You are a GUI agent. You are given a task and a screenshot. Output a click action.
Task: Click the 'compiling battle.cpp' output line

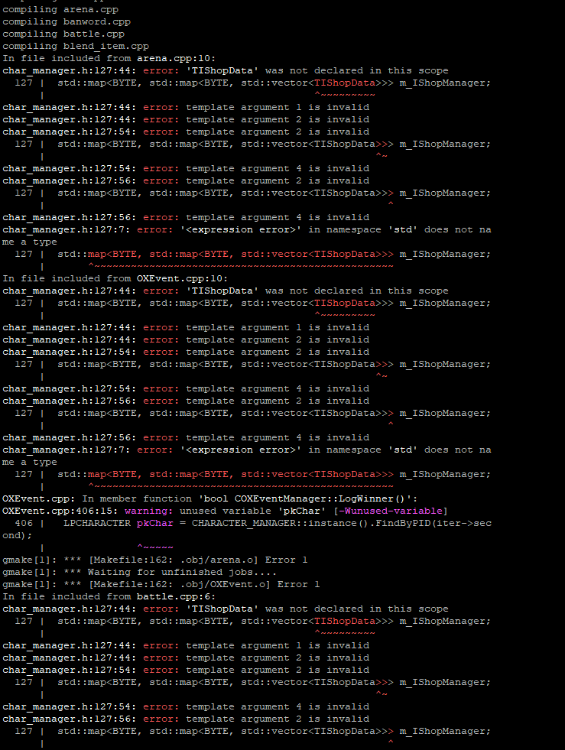pyautogui.click(x=63, y=34)
